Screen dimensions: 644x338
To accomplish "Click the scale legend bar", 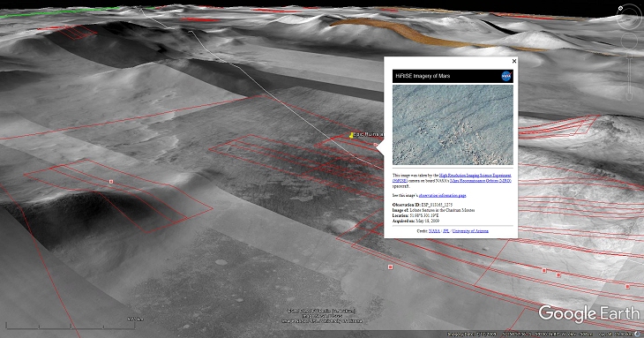I will pos(71,326).
